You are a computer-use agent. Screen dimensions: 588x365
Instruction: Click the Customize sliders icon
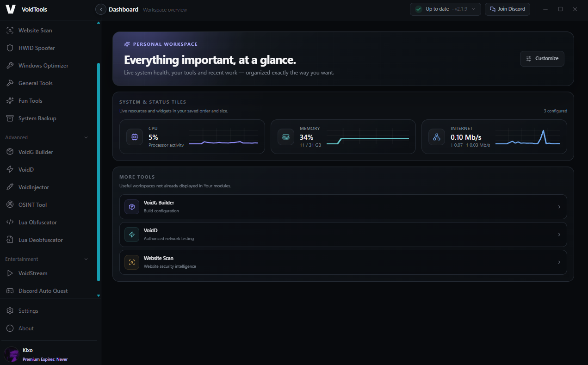click(x=529, y=59)
